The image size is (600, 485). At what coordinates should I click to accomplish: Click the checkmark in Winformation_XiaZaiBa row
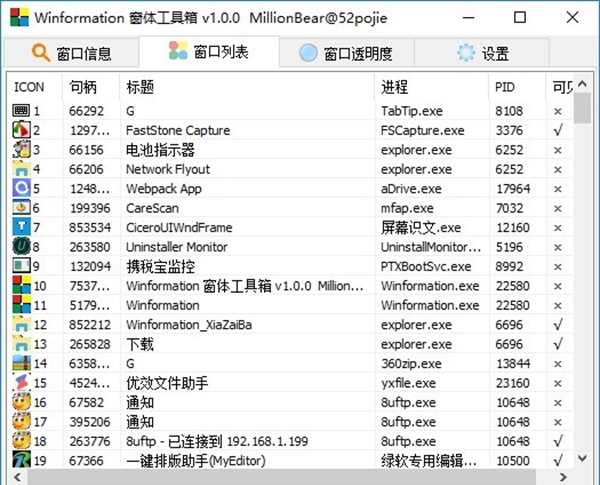pos(558,325)
